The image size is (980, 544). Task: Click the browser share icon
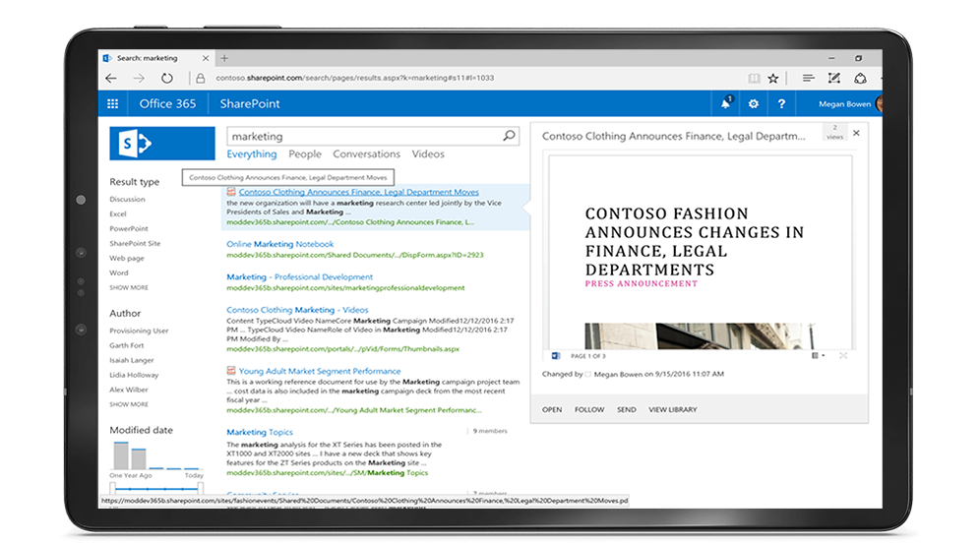tap(861, 78)
